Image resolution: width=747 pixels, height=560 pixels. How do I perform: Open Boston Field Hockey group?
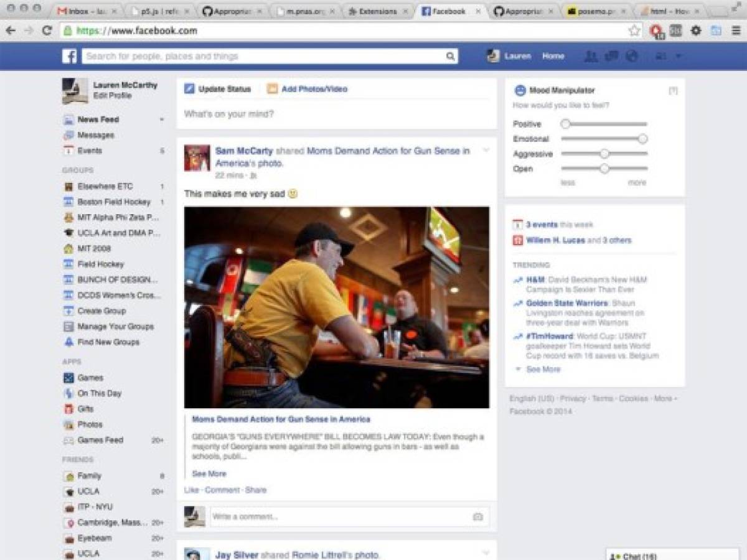114,202
